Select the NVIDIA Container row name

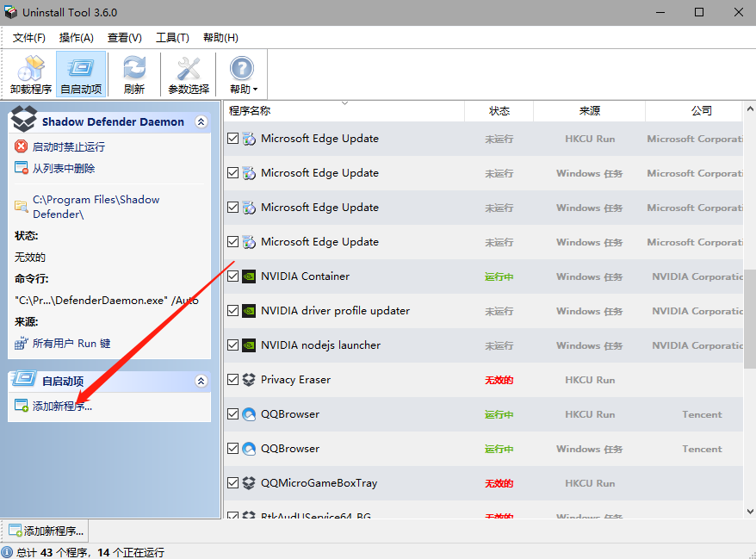point(305,276)
